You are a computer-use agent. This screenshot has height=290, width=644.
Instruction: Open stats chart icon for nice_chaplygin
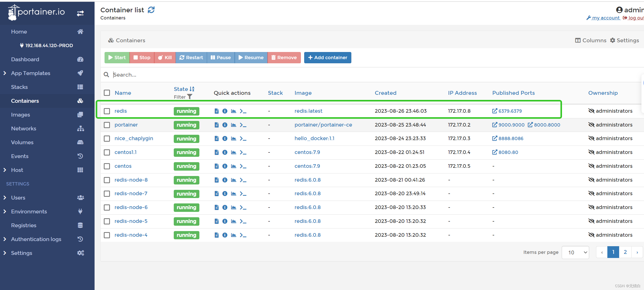tap(233, 139)
